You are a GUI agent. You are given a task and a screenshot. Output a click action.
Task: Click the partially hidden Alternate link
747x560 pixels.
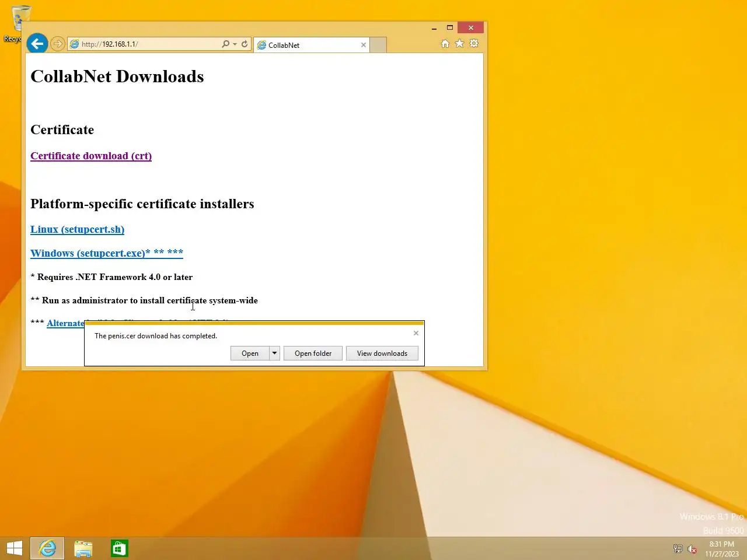coord(65,323)
